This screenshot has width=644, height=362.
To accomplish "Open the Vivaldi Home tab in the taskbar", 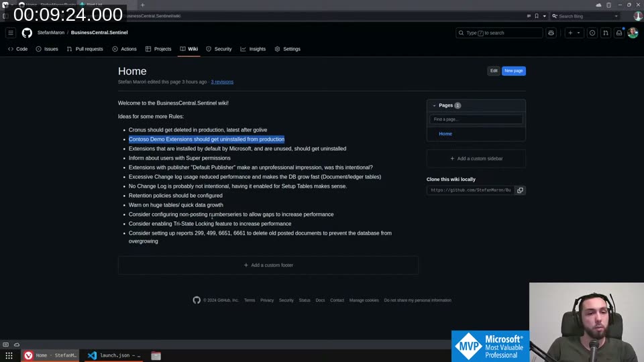I will pyautogui.click(x=50, y=355).
